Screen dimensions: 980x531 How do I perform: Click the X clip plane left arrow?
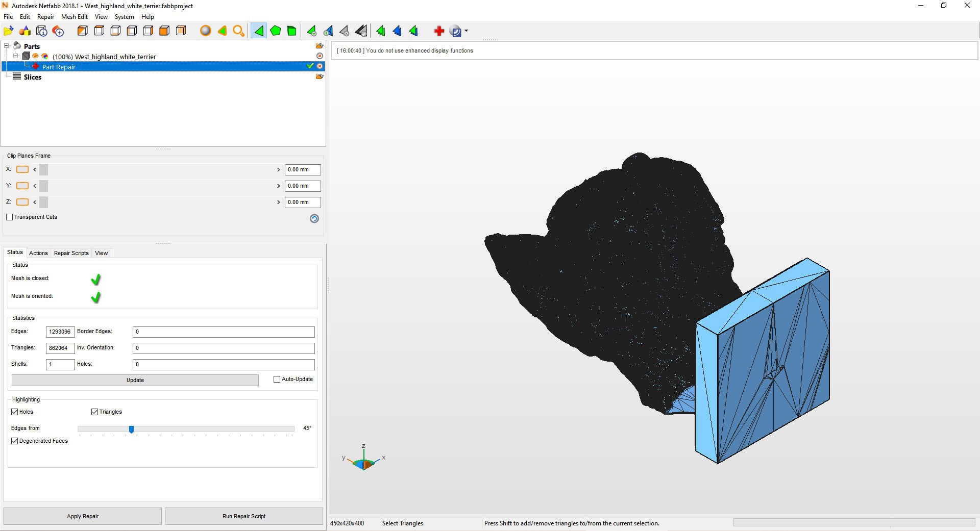click(x=35, y=169)
